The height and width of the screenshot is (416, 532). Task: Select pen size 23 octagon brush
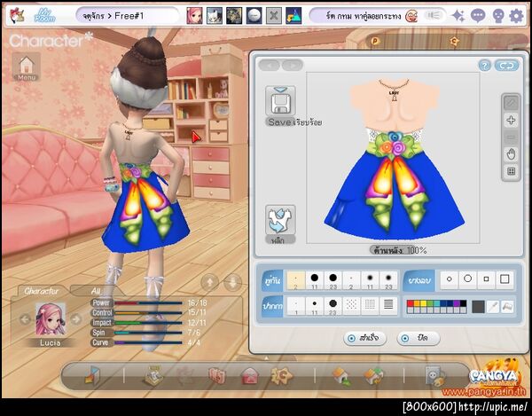(x=332, y=306)
